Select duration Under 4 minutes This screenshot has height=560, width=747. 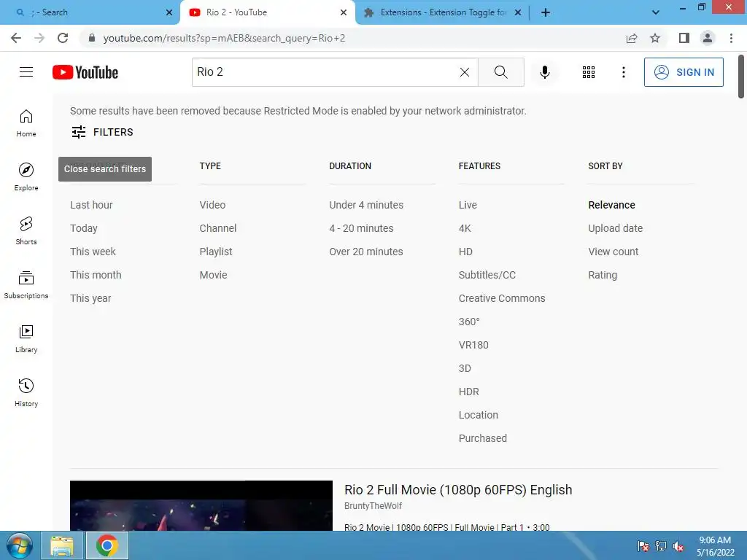coord(366,205)
